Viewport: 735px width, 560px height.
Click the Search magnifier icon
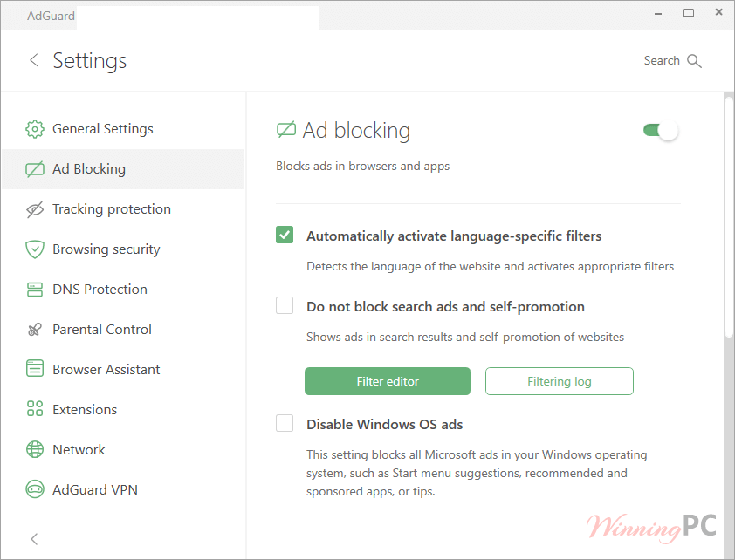point(694,60)
